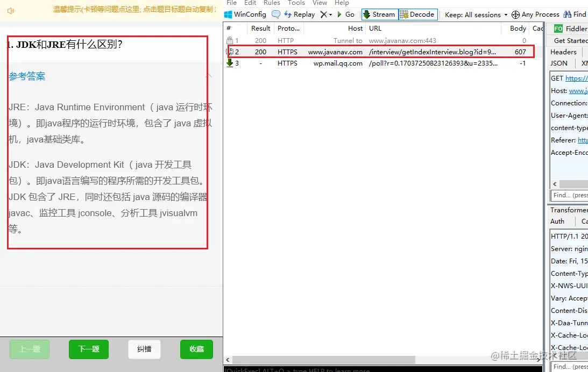Open the Help menu

click(x=342, y=3)
